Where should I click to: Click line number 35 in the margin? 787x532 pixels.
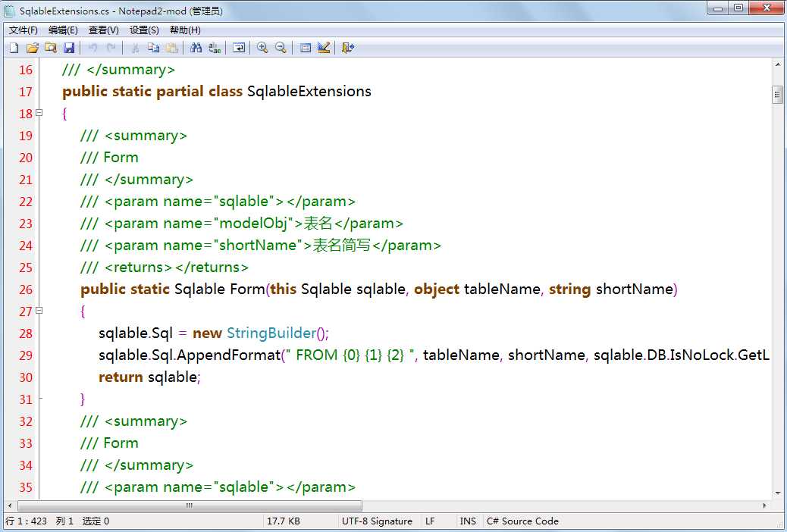click(x=26, y=487)
